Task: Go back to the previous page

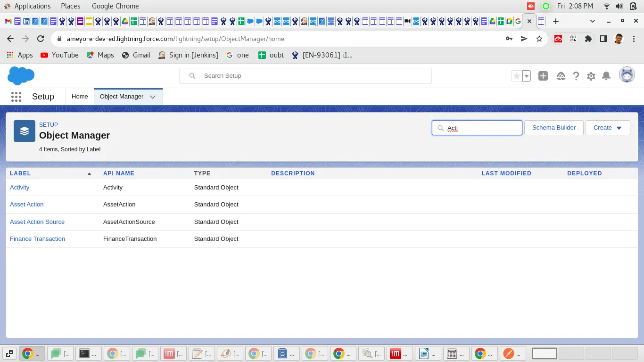Action: point(11,39)
